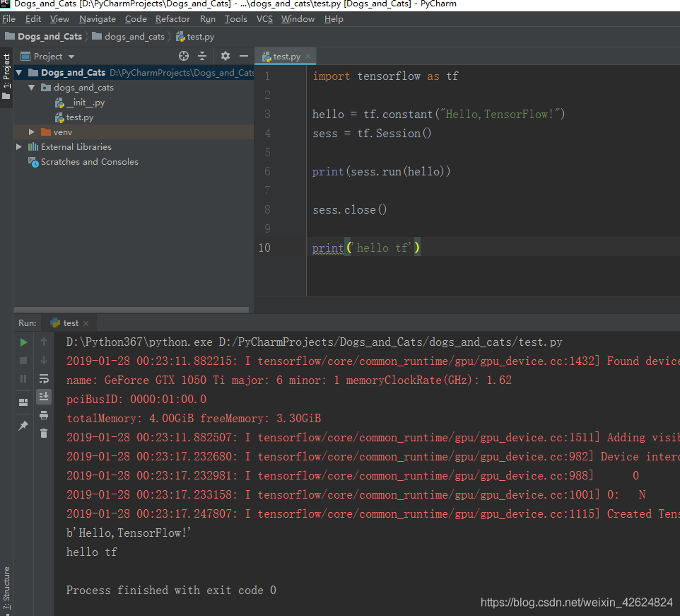The height and width of the screenshot is (616, 680).
Task: Open the Edit menu
Action: coord(33,19)
